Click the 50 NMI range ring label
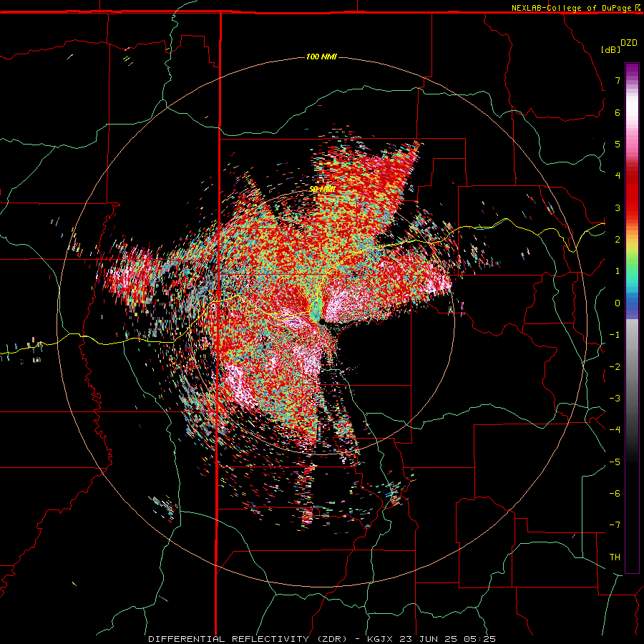 click(322, 188)
